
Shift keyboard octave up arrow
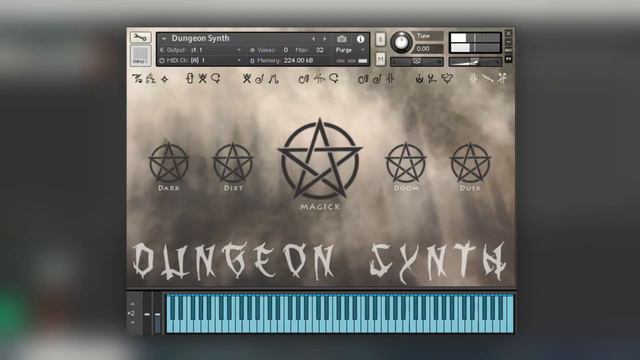(132, 304)
